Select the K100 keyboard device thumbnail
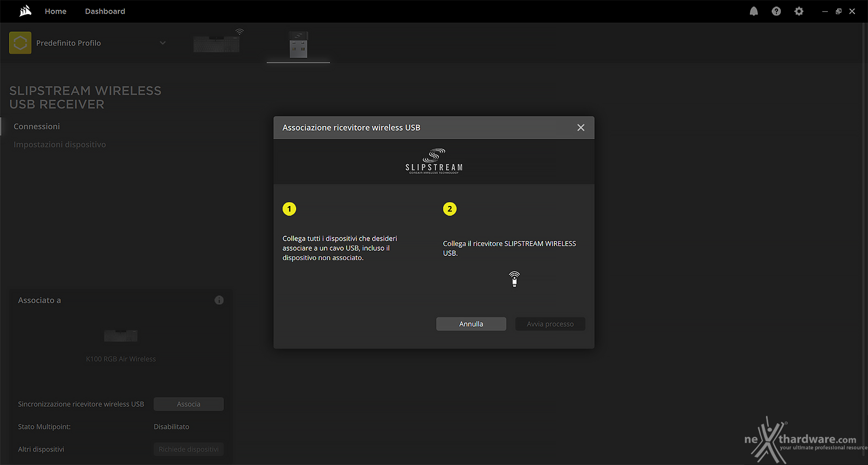Image resolution: width=868 pixels, height=465 pixels. click(x=217, y=43)
